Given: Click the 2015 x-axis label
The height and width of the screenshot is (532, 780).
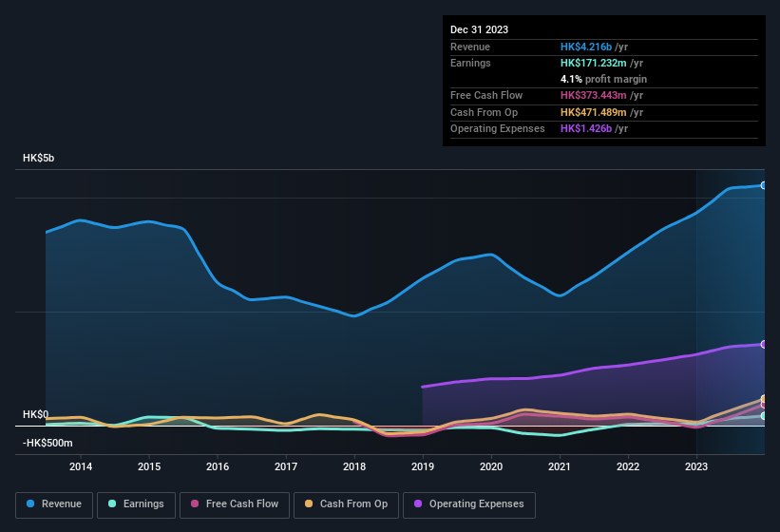Looking at the screenshot, I should [x=149, y=466].
